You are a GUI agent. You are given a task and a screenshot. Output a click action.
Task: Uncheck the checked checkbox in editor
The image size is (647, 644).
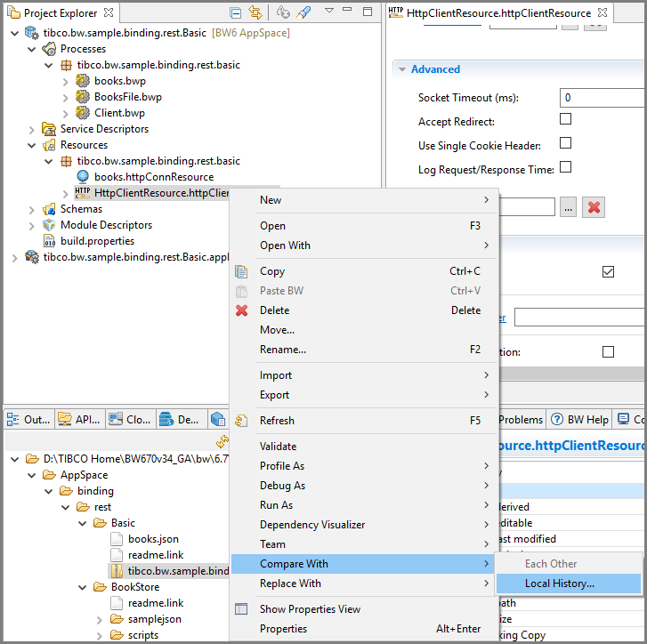point(608,271)
